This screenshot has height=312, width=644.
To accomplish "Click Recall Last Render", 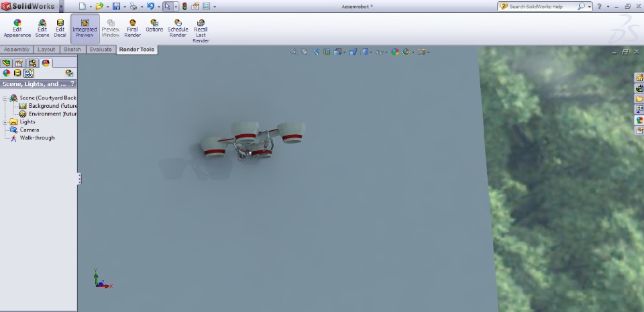I will tap(201, 31).
